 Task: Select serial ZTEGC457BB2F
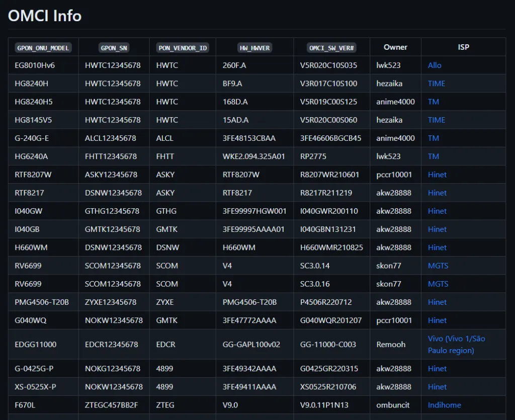pos(111,405)
